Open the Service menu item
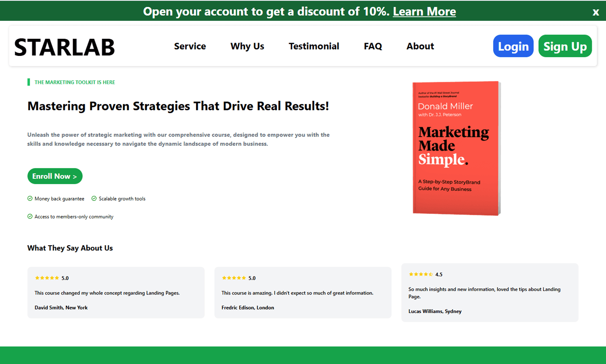 coord(190,46)
